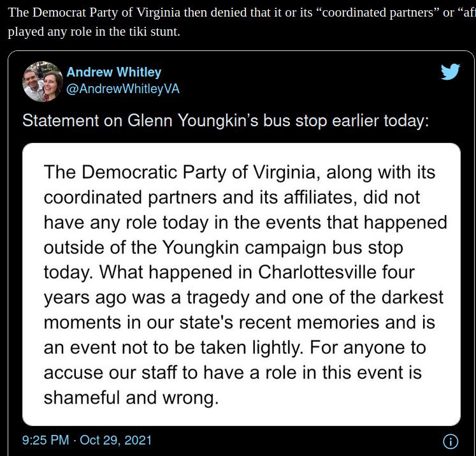The image size is (476, 456).
Task: Open the tweet info circle icon
Action: [451, 441]
